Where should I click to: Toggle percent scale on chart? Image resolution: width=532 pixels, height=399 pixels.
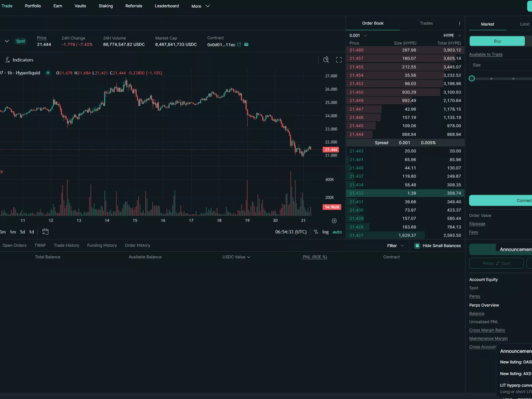point(316,232)
